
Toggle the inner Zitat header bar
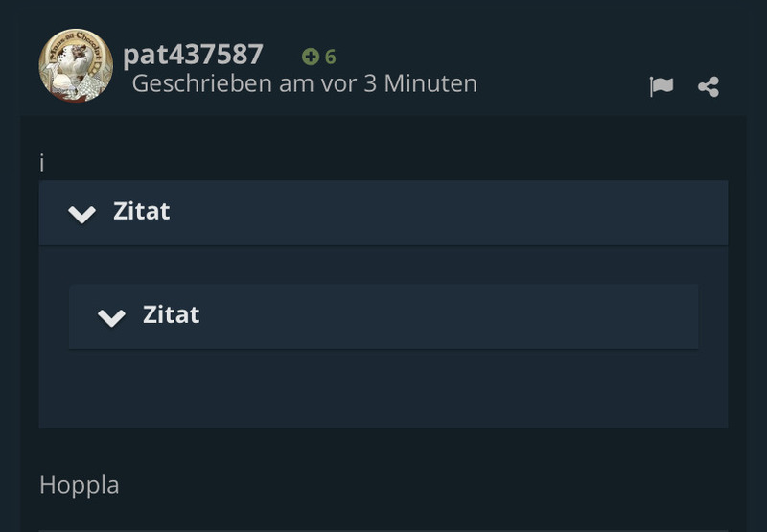(383, 316)
